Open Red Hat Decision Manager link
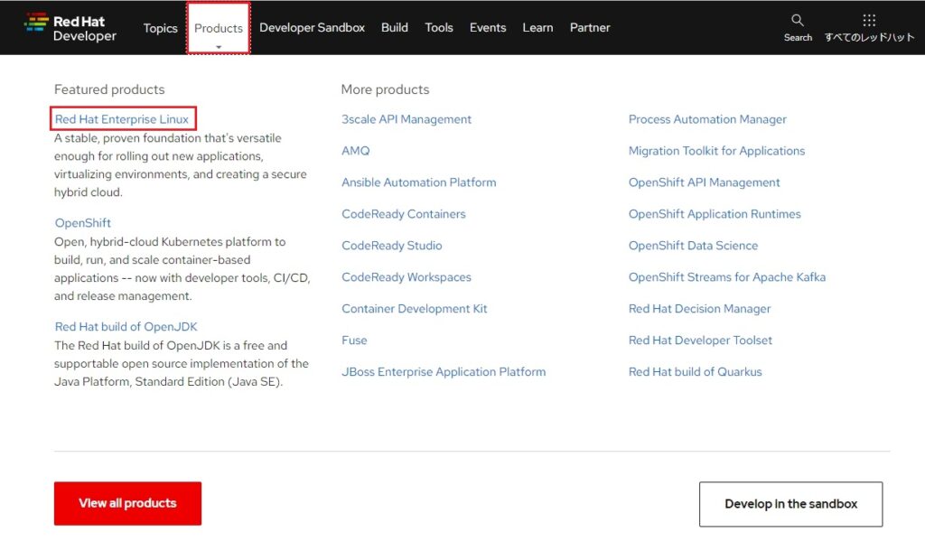This screenshot has height=560, width=925. click(x=700, y=309)
